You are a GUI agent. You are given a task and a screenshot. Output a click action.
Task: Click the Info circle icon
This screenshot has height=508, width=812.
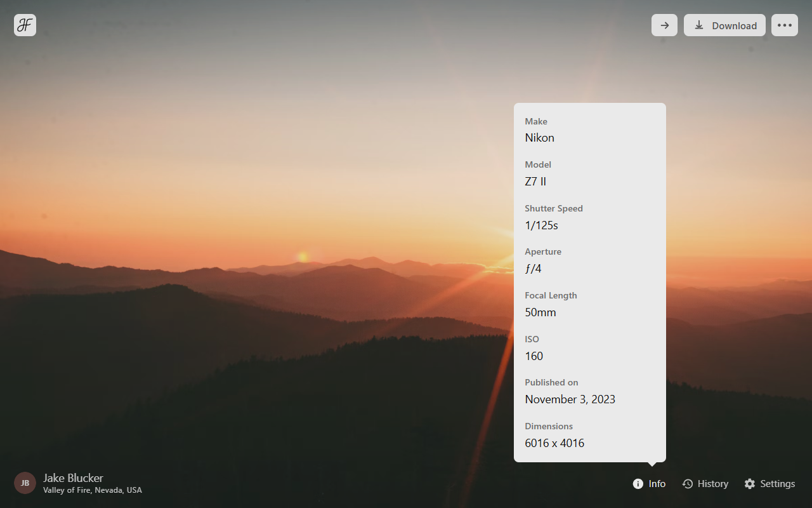638,484
